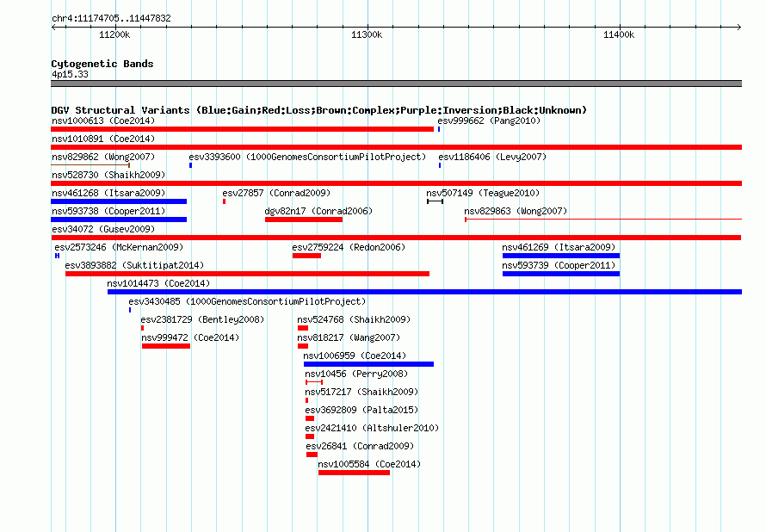
Task: Click the 4p15.33 cytogenetic band bar
Action: coord(396,84)
